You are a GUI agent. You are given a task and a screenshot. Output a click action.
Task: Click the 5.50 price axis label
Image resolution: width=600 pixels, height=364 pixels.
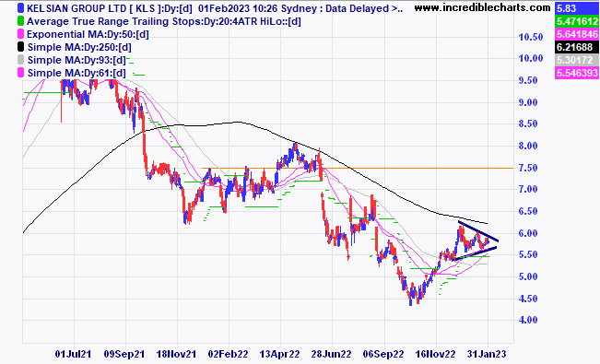[x=528, y=255]
